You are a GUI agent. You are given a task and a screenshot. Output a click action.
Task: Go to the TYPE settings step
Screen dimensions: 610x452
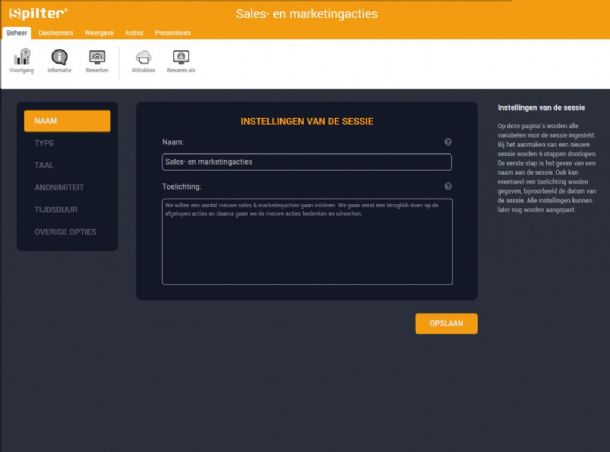45,143
